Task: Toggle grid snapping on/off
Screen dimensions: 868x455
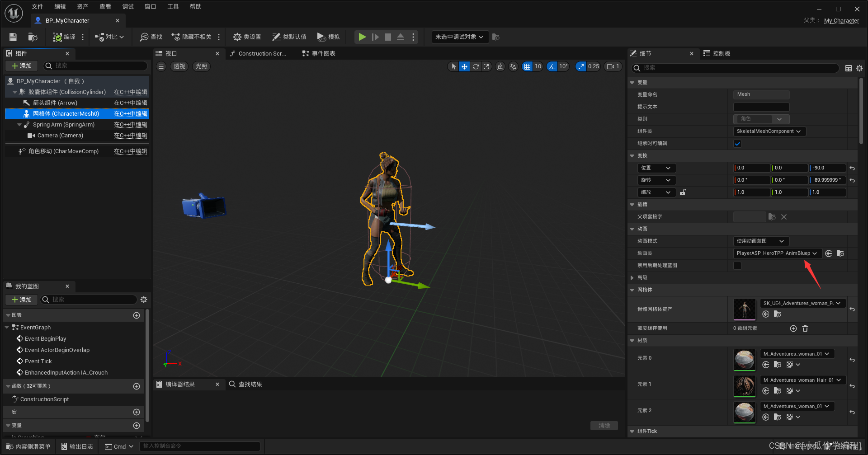Action: click(x=527, y=66)
